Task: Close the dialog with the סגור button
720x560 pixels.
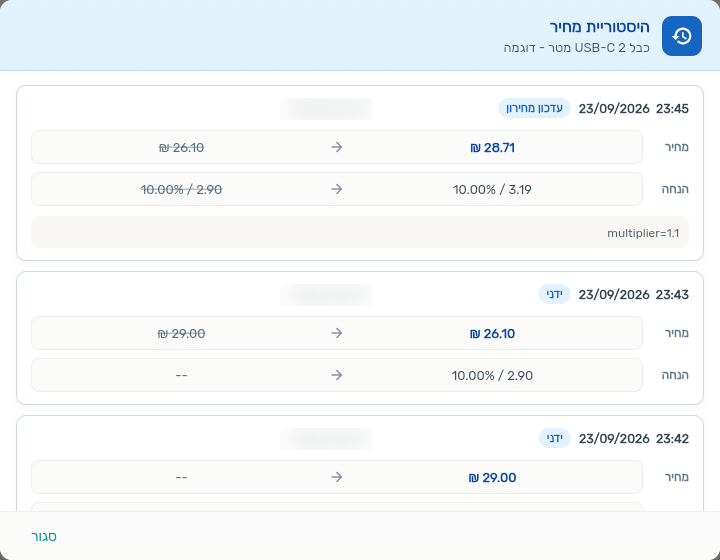Action: 44,536
